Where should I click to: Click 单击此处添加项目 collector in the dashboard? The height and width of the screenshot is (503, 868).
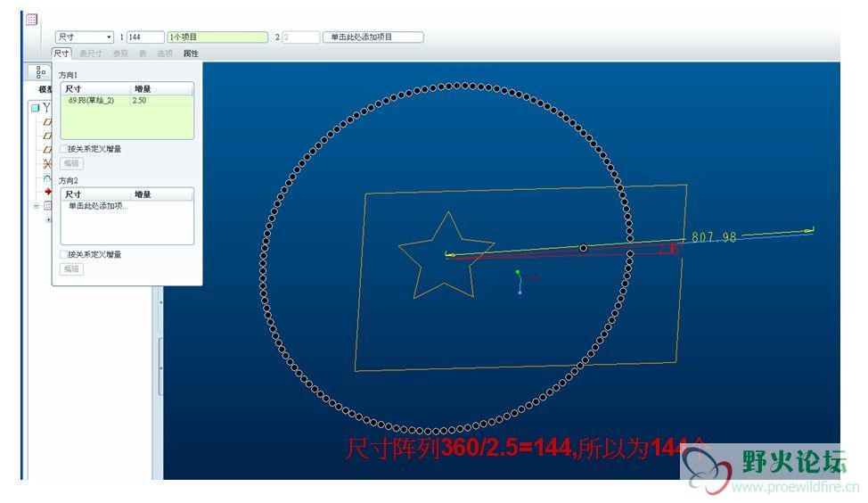(373, 37)
